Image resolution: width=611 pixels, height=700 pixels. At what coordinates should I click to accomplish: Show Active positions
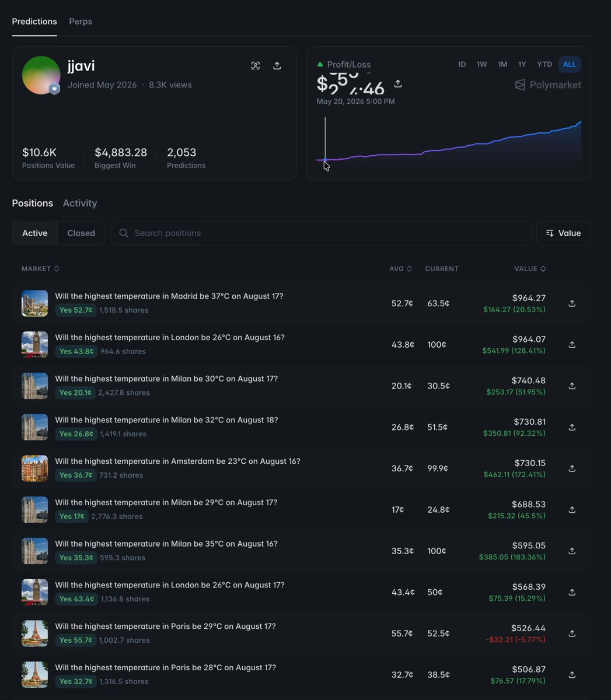pyautogui.click(x=35, y=233)
